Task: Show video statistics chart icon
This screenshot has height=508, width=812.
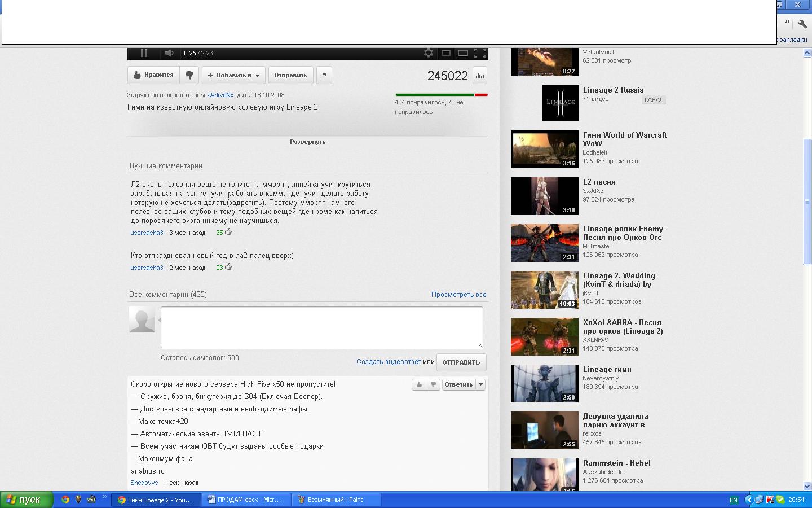Action: pyautogui.click(x=480, y=76)
